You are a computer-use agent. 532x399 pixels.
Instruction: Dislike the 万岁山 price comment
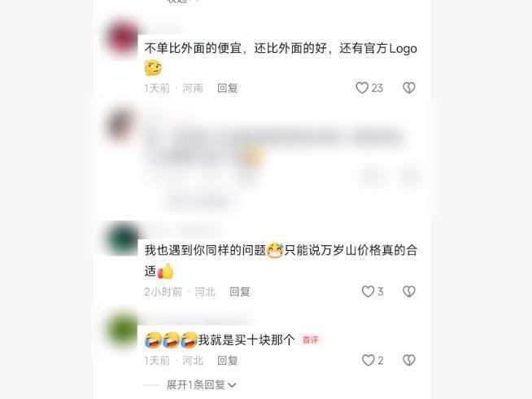[409, 292]
